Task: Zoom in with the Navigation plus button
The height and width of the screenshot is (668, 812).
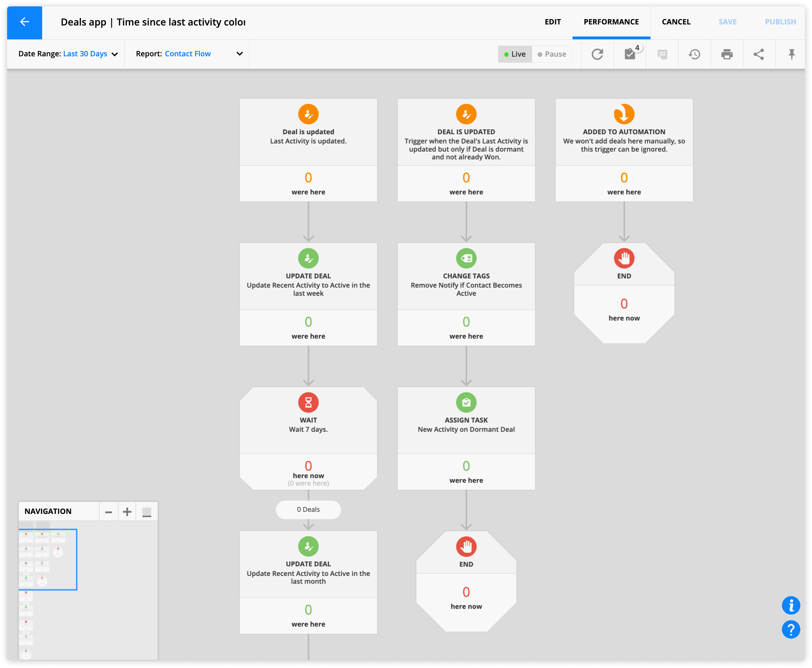Action: (127, 512)
